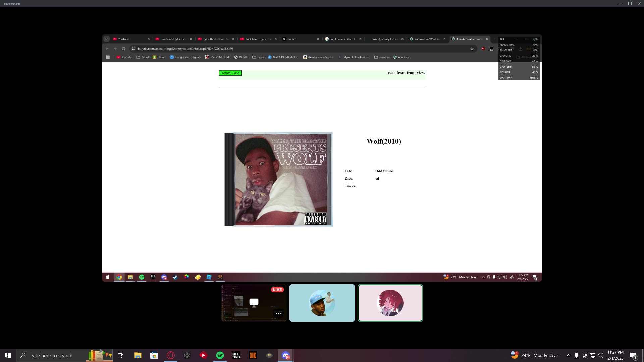Select the red-haired avatar participant tile
The image size is (644, 362).
point(390,303)
